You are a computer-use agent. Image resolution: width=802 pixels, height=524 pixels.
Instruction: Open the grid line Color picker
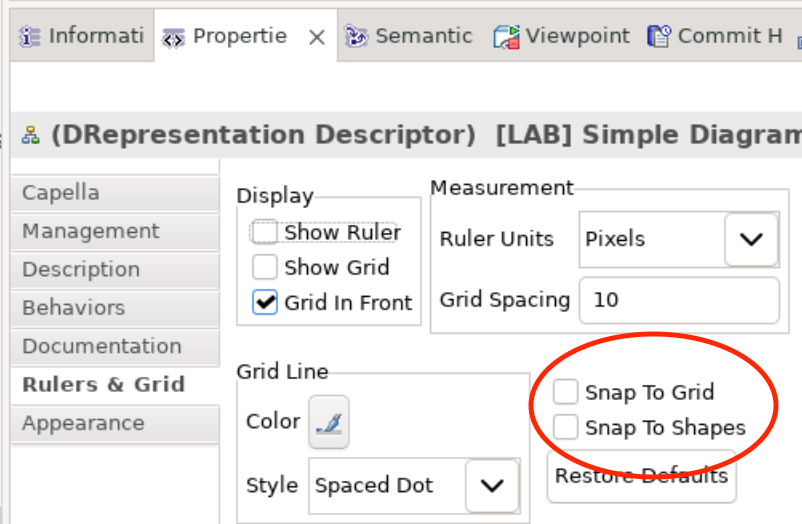click(x=329, y=422)
